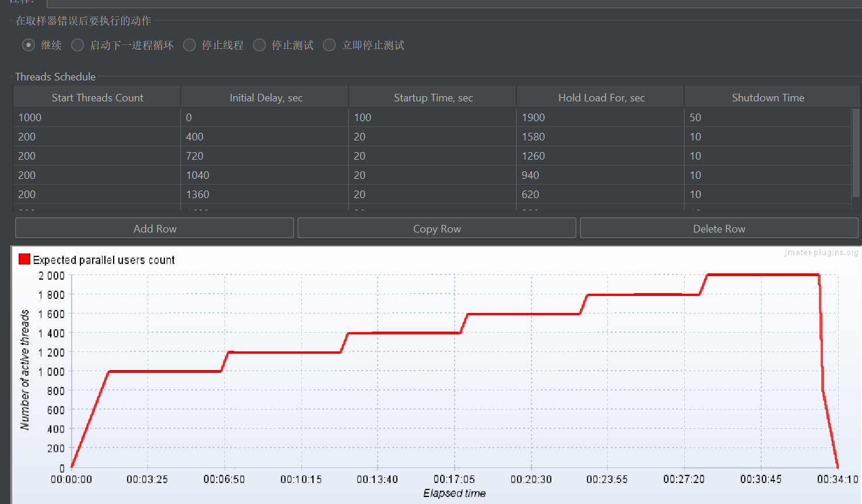Click the Copy Row button
This screenshot has height=504, width=862.
pyautogui.click(x=437, y=228)
